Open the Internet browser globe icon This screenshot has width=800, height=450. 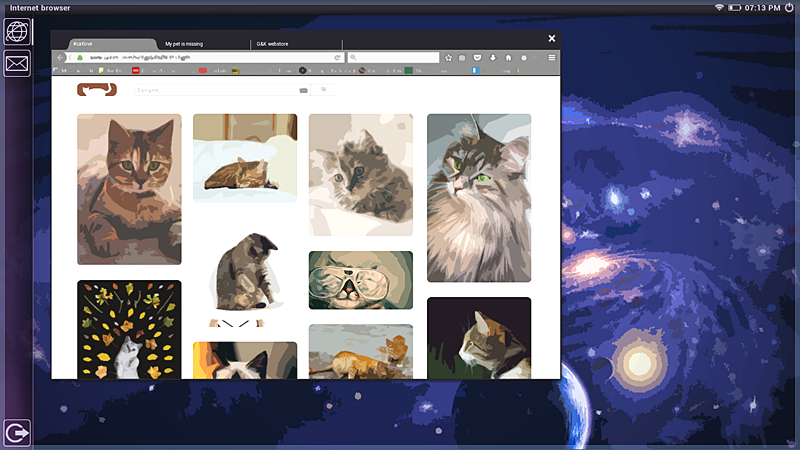17,32
